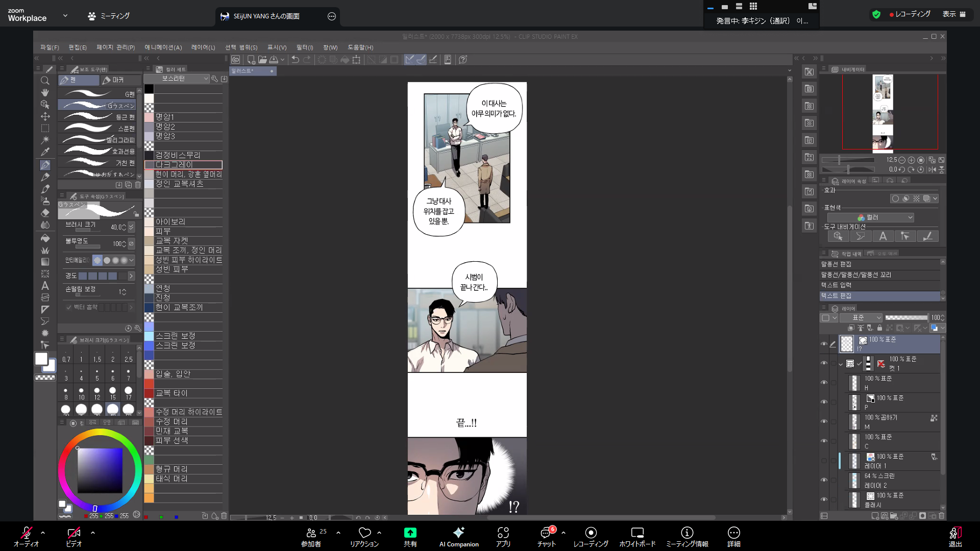Toggle the 벡터 흡착 checkbox

(69, 307)
